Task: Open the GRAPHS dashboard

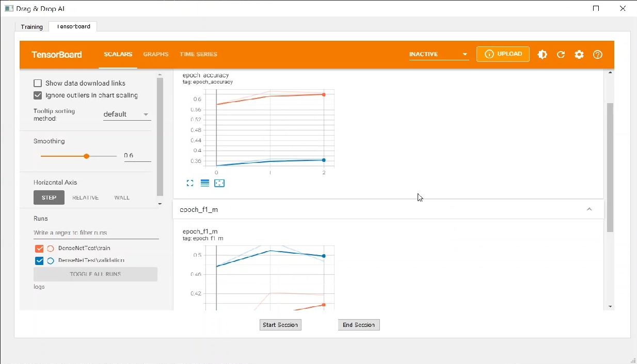Action: (156, 54)
